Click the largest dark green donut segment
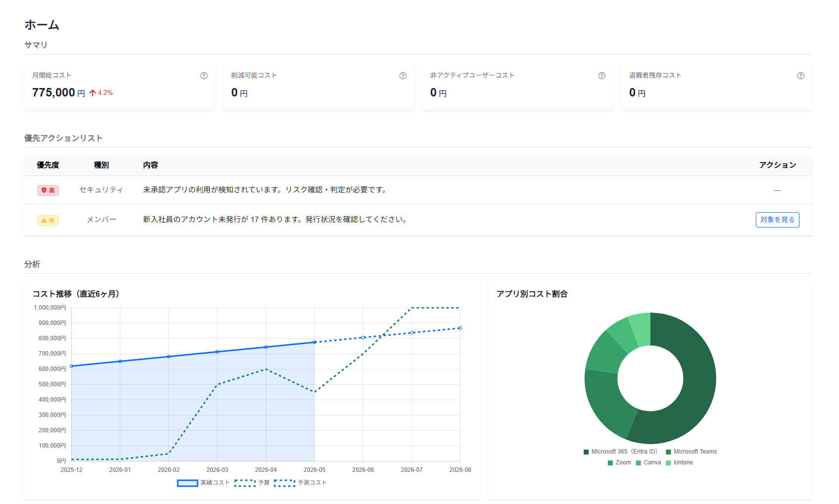Image resolution: width=839 pixels, height=504 pixels. [698, 388]
